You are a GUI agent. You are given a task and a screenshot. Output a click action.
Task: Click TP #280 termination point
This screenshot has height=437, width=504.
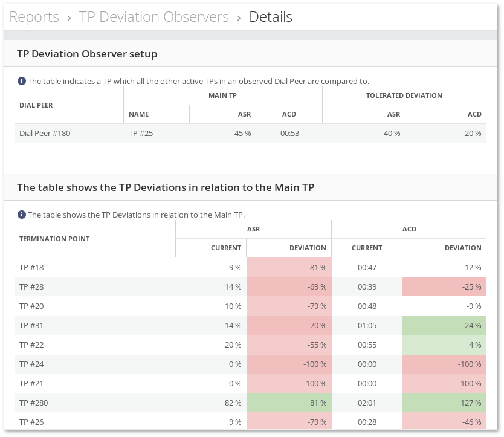tap(33, 403)
